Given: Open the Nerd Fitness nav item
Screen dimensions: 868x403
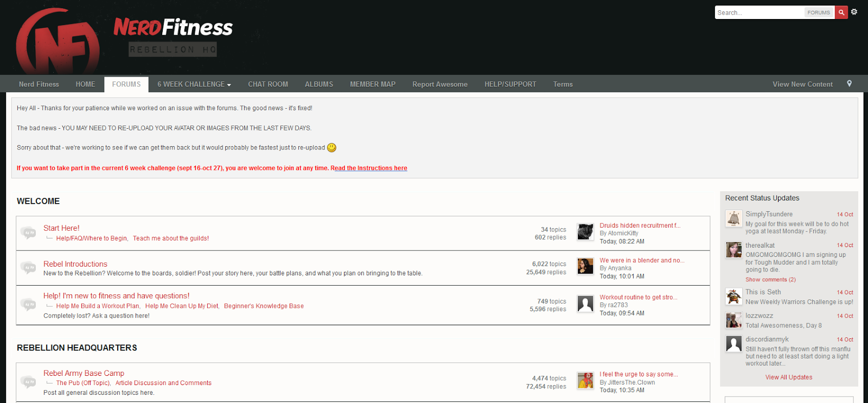Looking at the screenshot, I should tap(39, 84).
